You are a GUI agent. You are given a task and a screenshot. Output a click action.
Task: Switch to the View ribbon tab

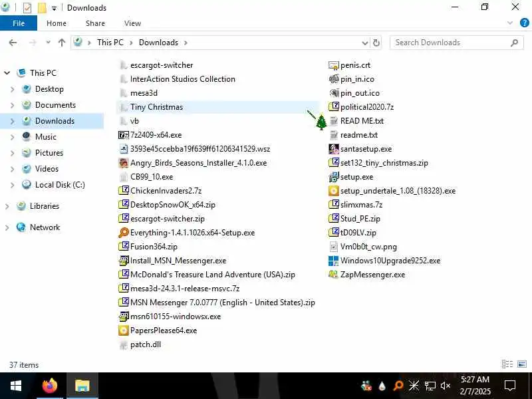(132, 23)
